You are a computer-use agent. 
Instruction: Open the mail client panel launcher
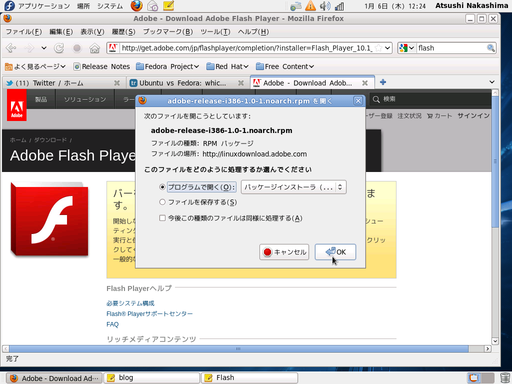point(152,6)
